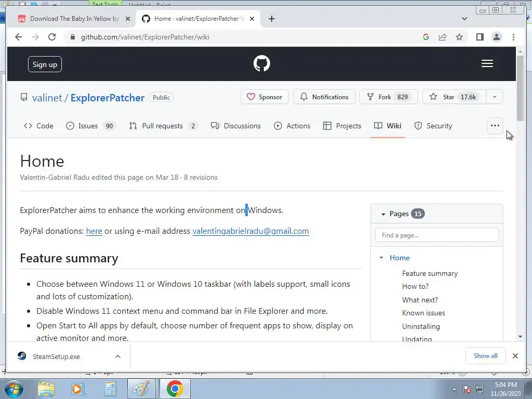Show hidden tray icons arrow

tap(454, 389)
